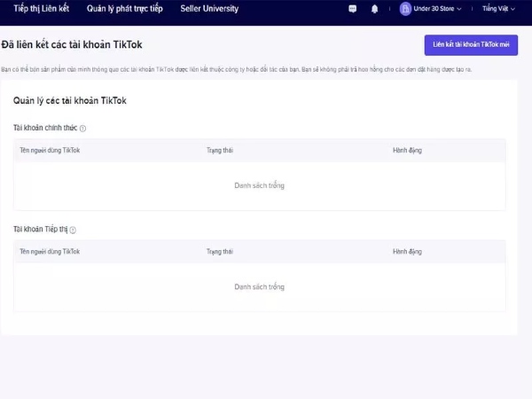Click Tên người dùng TikTok header in marketing table

50,252
